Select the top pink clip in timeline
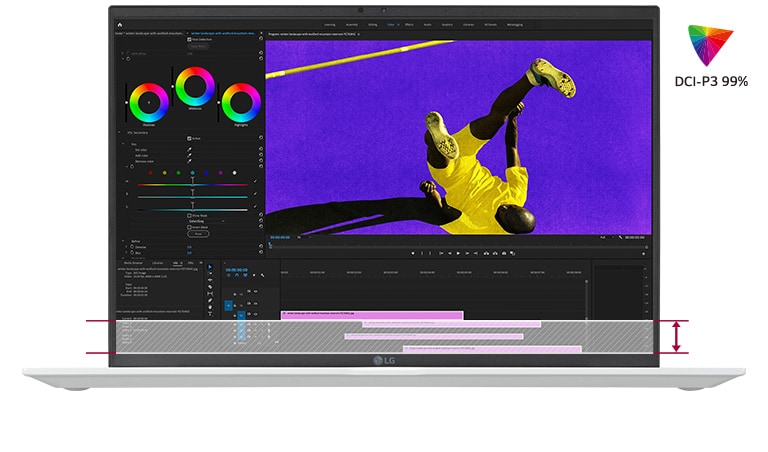 (372, 314)
